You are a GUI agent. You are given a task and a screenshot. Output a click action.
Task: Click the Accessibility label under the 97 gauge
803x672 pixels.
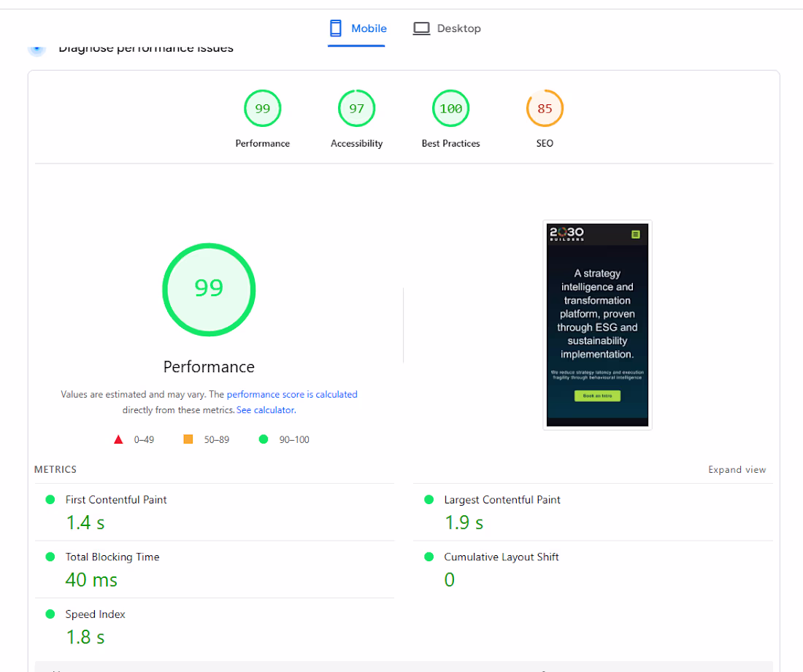[x=356, y=144]
